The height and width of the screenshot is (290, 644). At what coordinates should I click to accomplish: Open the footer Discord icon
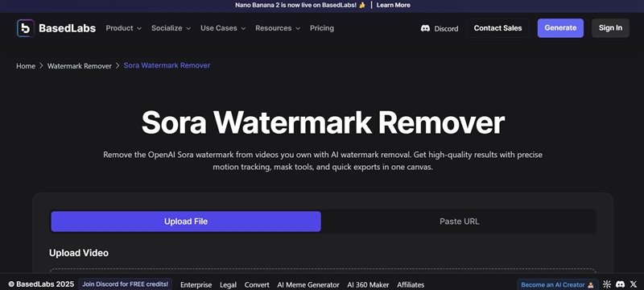pyautogui.click(x=621, y=284)
